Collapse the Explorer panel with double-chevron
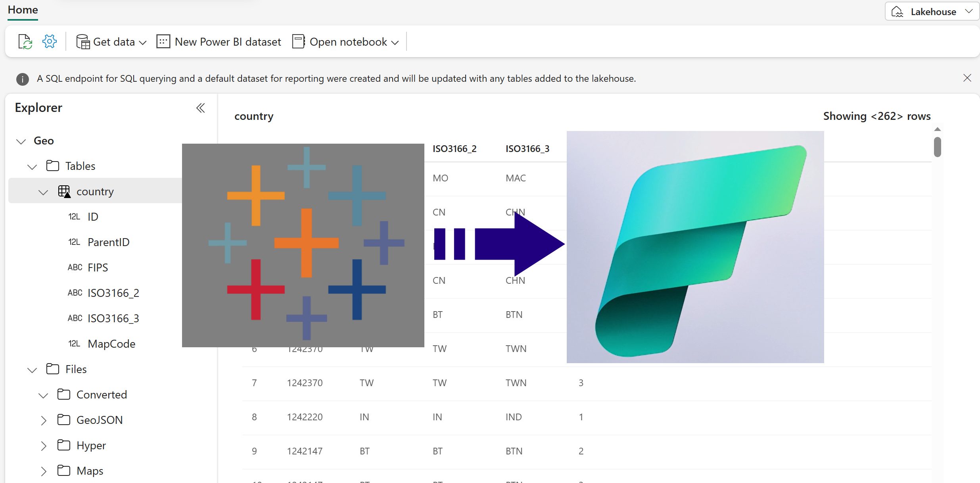The image size is (980, 483). point(200,108)
